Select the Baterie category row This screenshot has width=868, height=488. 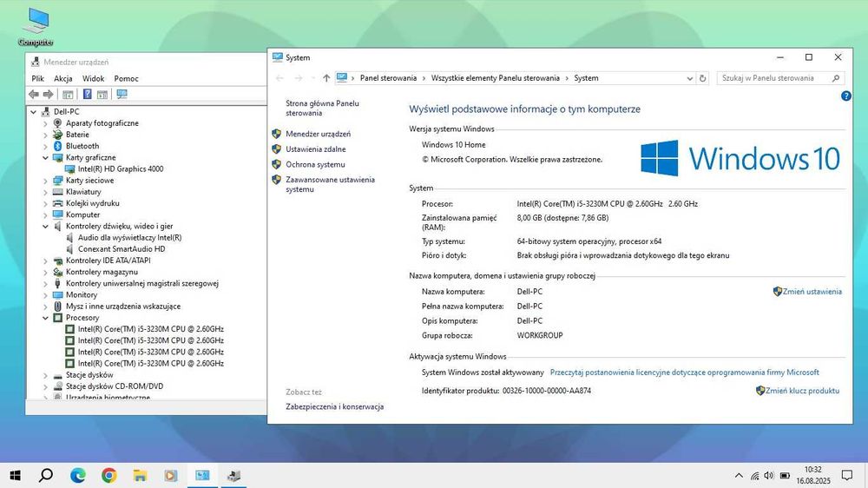point(77,135)
